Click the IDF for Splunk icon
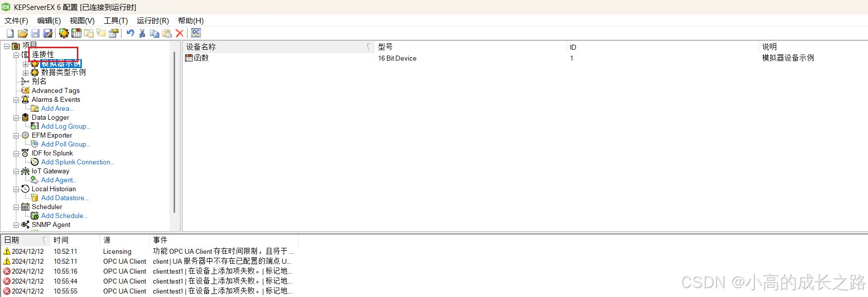The image size is (868, 297). [25, 153]
